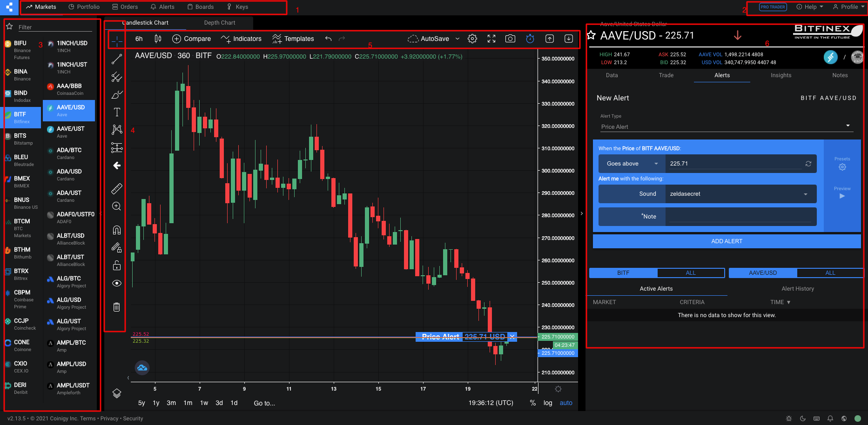Take a chart snapshot with camera icon
The image size is (868, 425).
[511, 39]
